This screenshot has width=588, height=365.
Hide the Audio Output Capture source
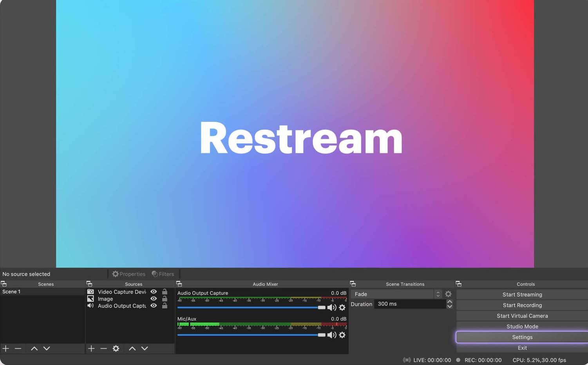pyautogui.click(x=154, y=305)
